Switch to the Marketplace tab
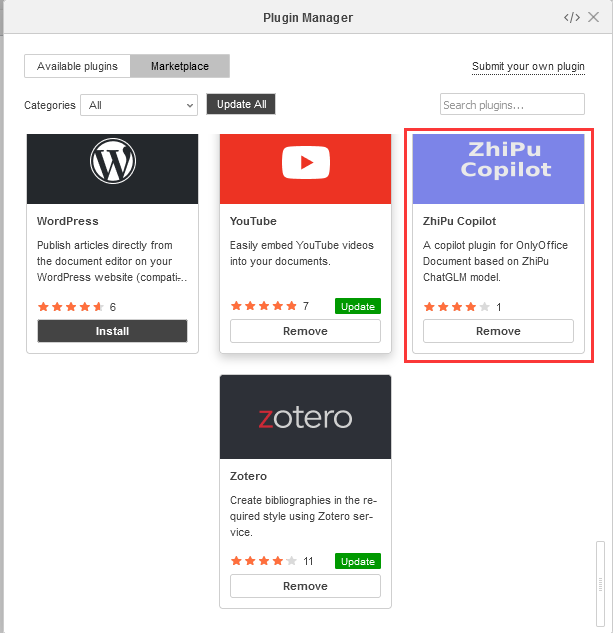Image resolution: width=613 pixels, height=633 pixels. coord(180,66)
